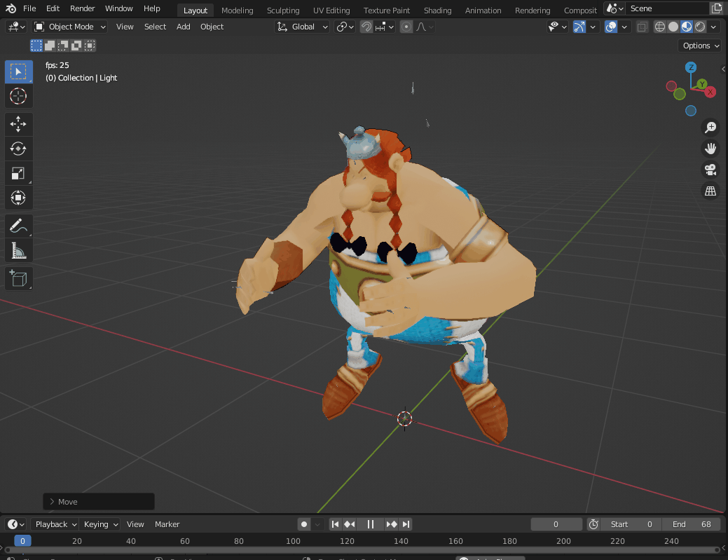Toggle show overlays
This screenshot has height=560, width=728.
pos(611,27)
